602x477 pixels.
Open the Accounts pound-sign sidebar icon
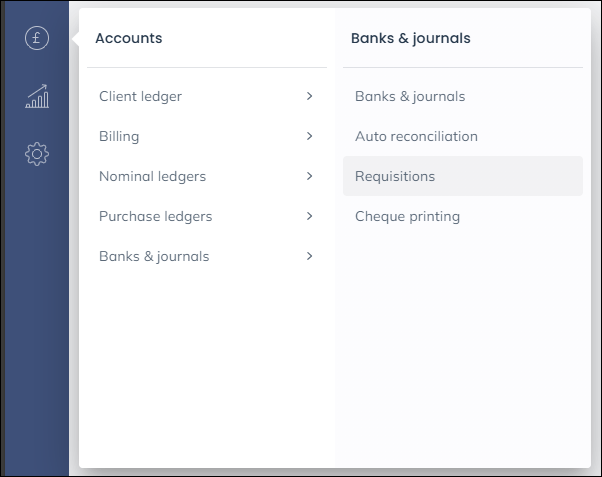[37, 39]
